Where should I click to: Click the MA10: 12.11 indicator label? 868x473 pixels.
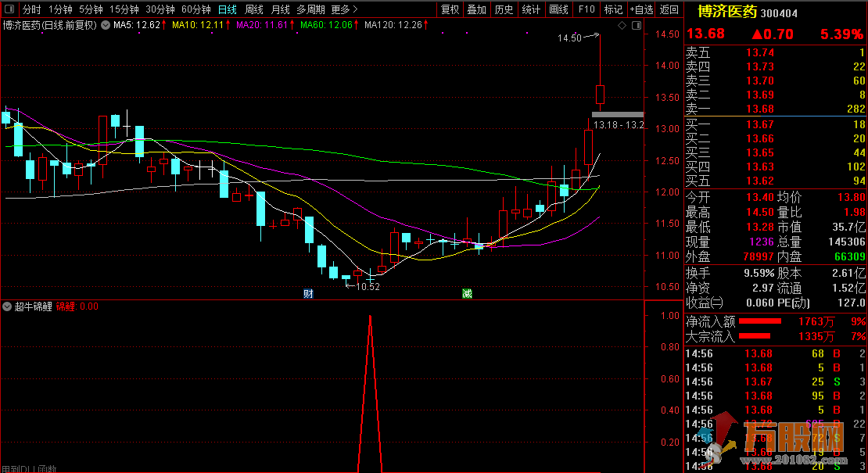(x=198, y=25)
